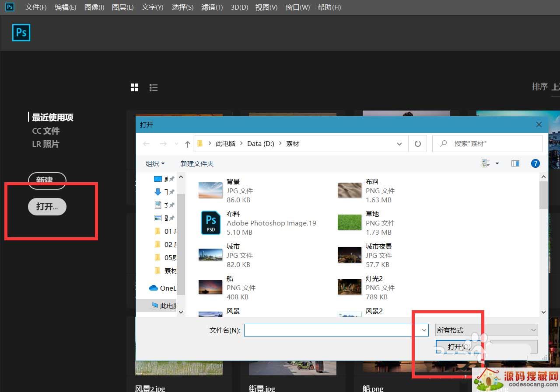Select OneDrive in the navigation pane
This screenshot has height=392, width=560.
tap(163, 288)
